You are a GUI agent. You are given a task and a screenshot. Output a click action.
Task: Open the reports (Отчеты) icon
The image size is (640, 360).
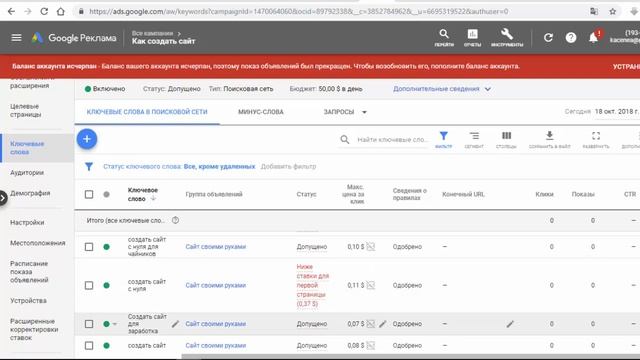coord(472,38)
